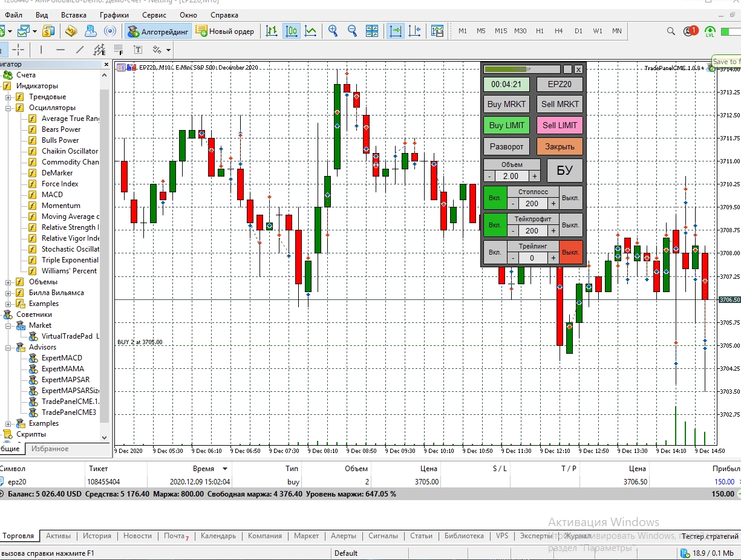The image size is (741, 560).
Task: Increase Тейкпрофит value with plus
Action: 553,230
